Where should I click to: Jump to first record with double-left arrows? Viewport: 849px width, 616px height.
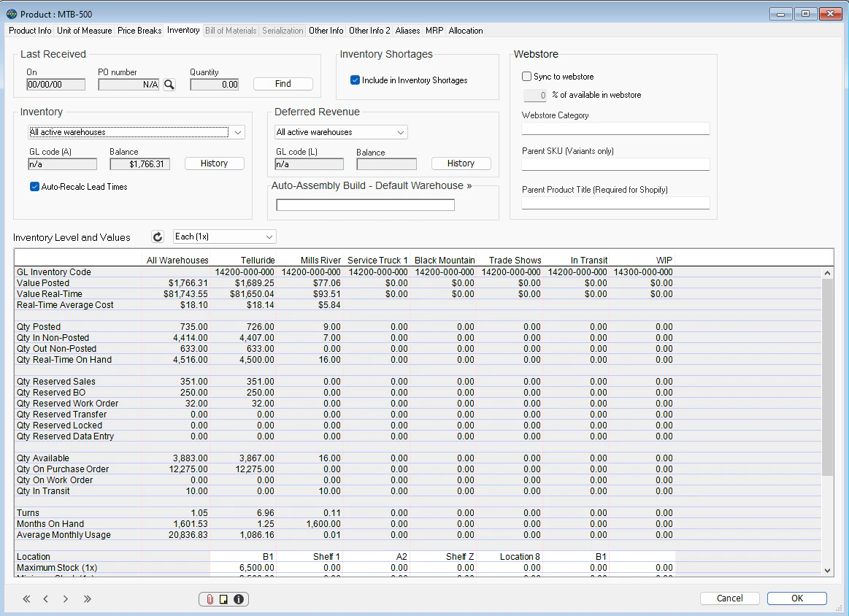(26, 598)
